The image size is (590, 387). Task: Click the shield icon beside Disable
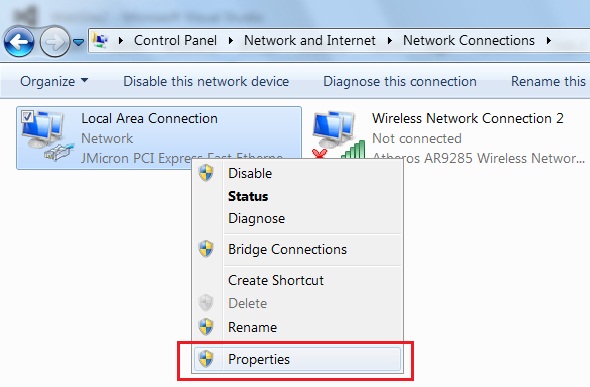(206, 173)
